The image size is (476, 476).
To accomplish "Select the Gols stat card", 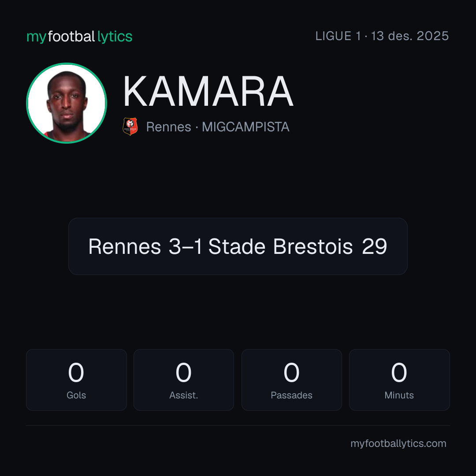I will pyautogui.click(x=76, y=380).
